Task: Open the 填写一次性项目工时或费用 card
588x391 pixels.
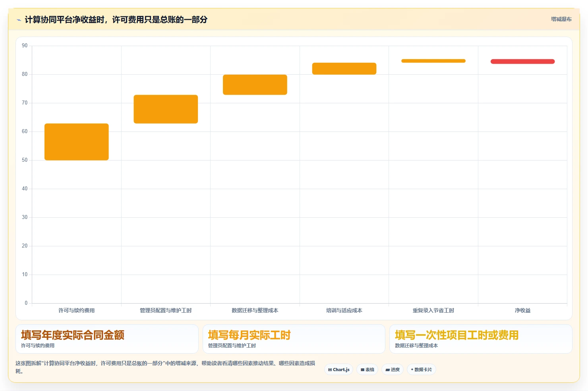Action: (x=481, y=339)
